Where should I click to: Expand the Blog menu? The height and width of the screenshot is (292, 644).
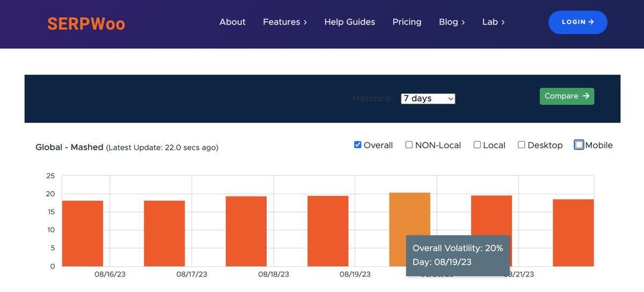point(452,22)
